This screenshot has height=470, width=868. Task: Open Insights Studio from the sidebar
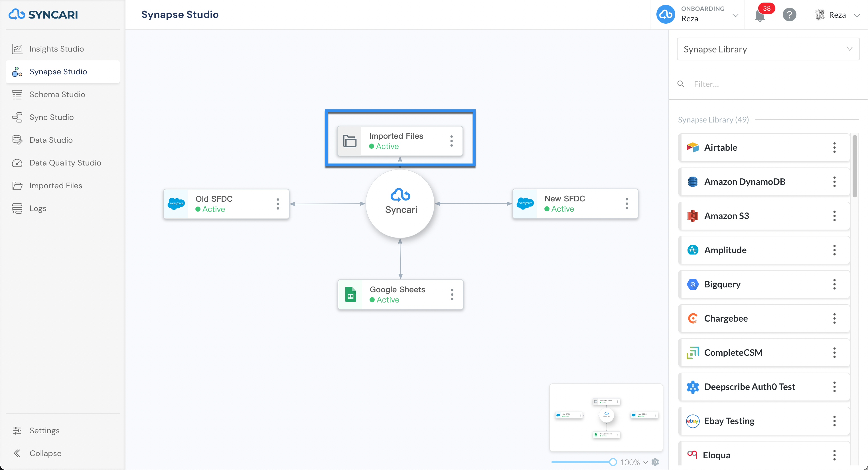[x=56, y=49]
